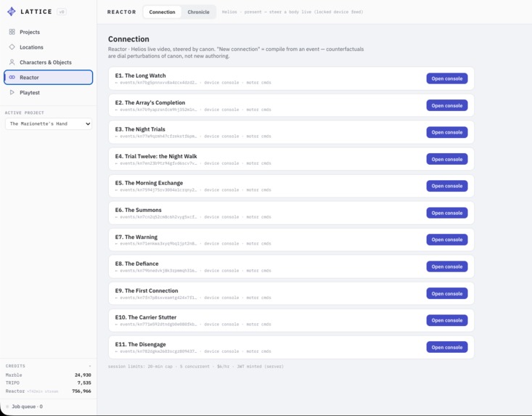
Task: Collapse the Credits panel chevron
Action: (x=90, y=366)
